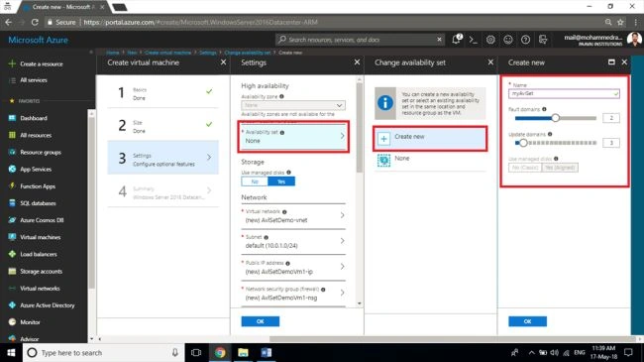The height and width of the screenshot is (362, 644).
Task: Expand Subnet default setting
Action: click(293, 241)
